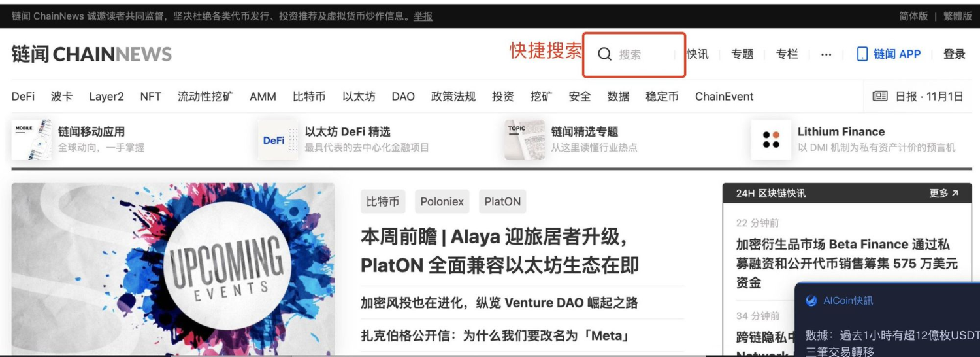Select the 安全 category tab

pyautogui.click(x=580, y=97)
